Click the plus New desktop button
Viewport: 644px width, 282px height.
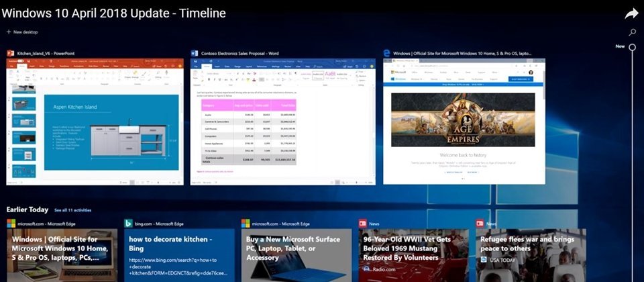click(x=22, y=32)
